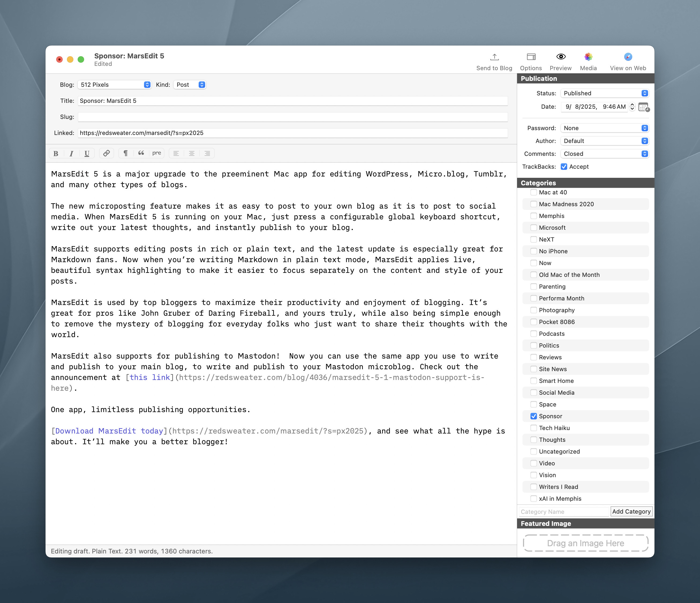Change the Status dropdown from Published

pos(604,93)
